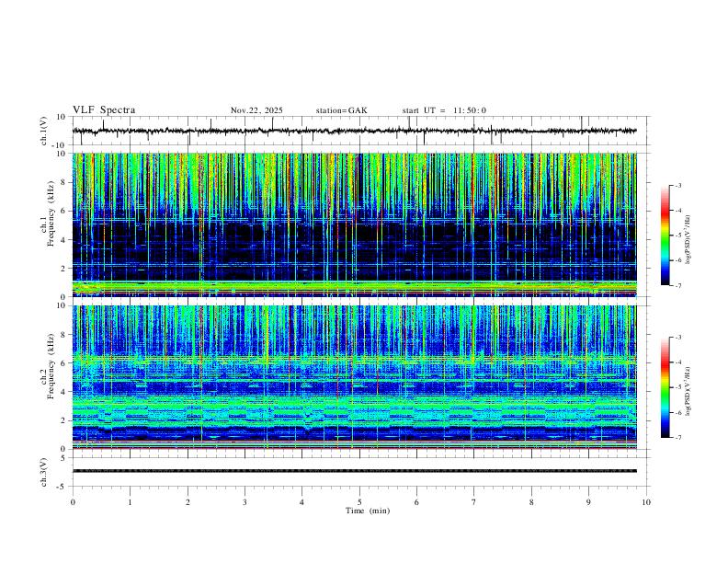Image resolution: width=728 pixels, height=563 pixels.
Task: Click the ch.3 flat signal trace
Action: 355,471
